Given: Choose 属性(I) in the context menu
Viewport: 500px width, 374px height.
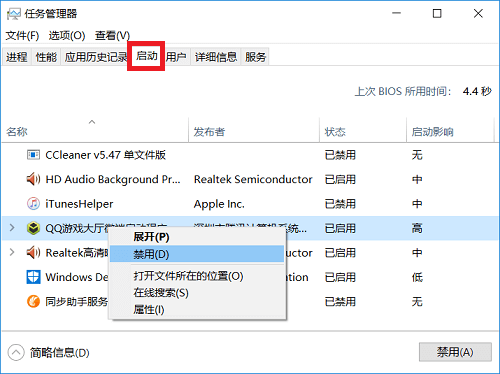Looking at the screenshot, I should (197, 310).
